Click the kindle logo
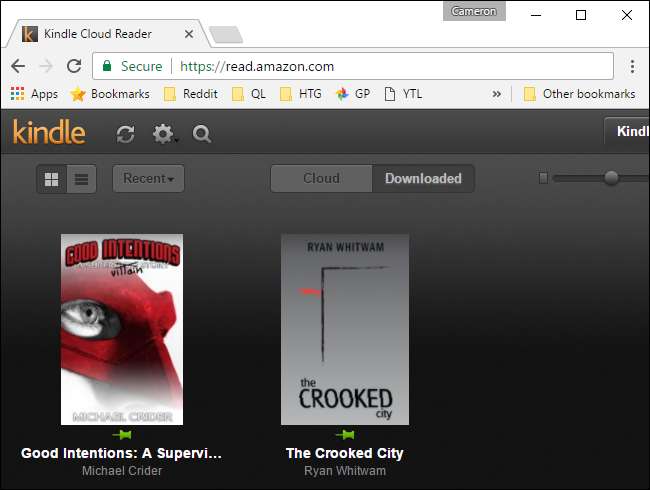Viewport: 650px width, 490px height. tap(49, 132)
